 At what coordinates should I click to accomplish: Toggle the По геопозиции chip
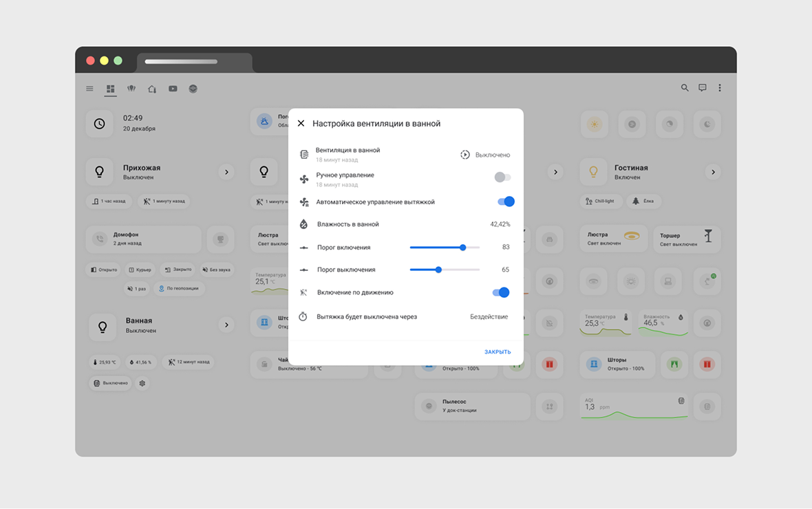coord(179,288)
